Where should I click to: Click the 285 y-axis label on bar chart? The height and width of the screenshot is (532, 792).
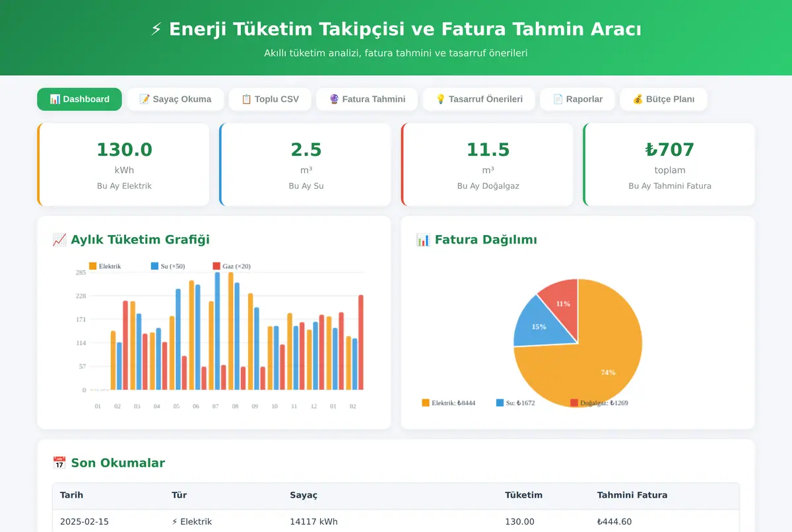click(x=81, y=273)
